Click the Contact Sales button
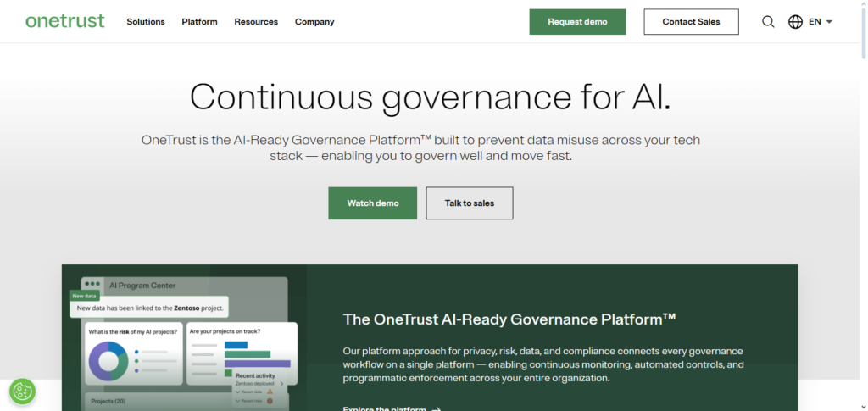The height and width of the screenshot is (411, 868). pyautogui.click(x=691, y=22)
